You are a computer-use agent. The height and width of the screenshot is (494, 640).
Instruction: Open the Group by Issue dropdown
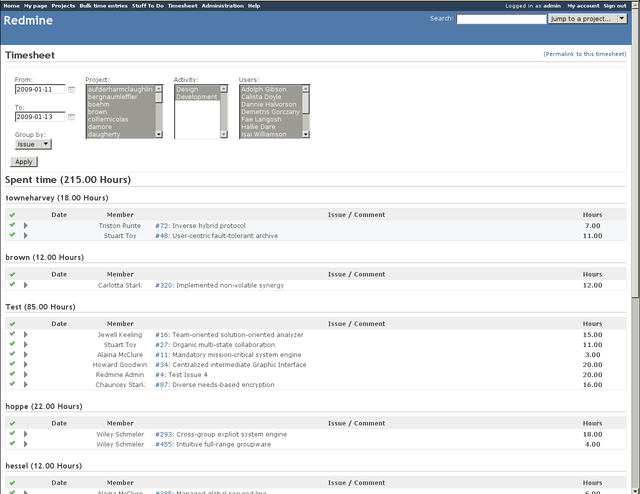point(33,144)
